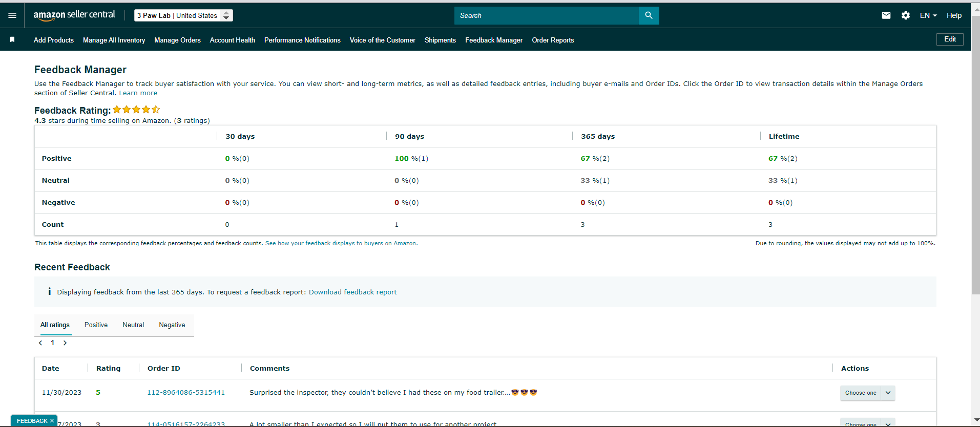Click the Rating column header
The image size is (980, 427).
pyautogui.click(x=109, y=368)
